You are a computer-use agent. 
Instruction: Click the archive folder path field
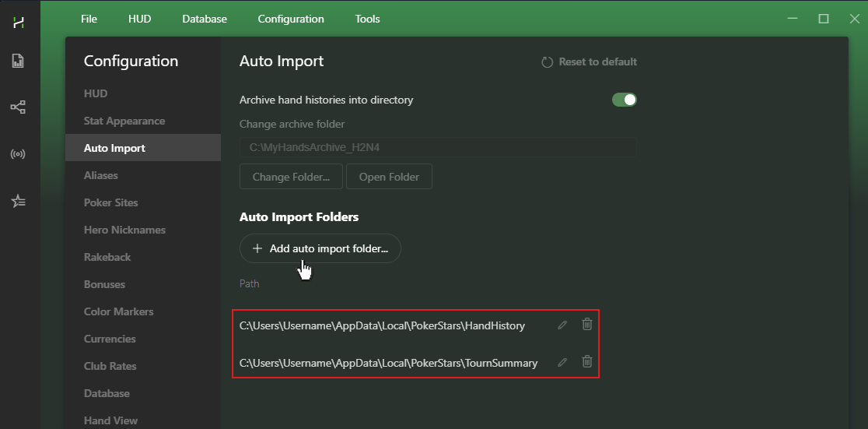[438, 147]
